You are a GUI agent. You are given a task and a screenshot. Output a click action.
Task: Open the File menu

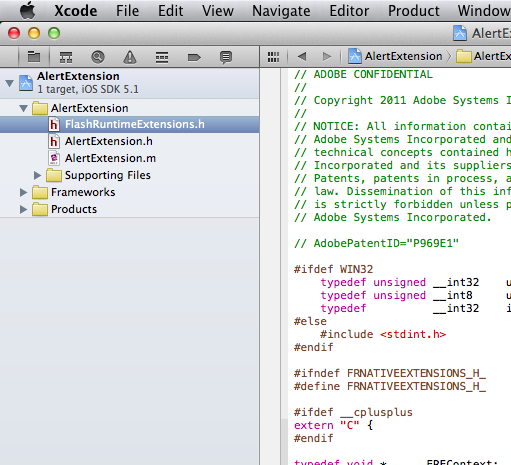click(127, 11)
